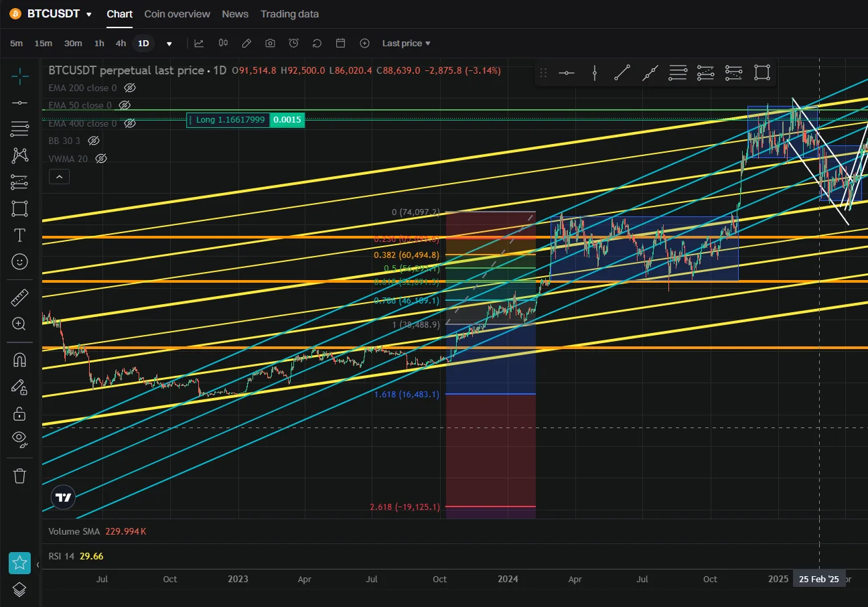Toggle hide all drawings eye icon
The width and height of the screenshot is (868, 607).
click(20, 440)
